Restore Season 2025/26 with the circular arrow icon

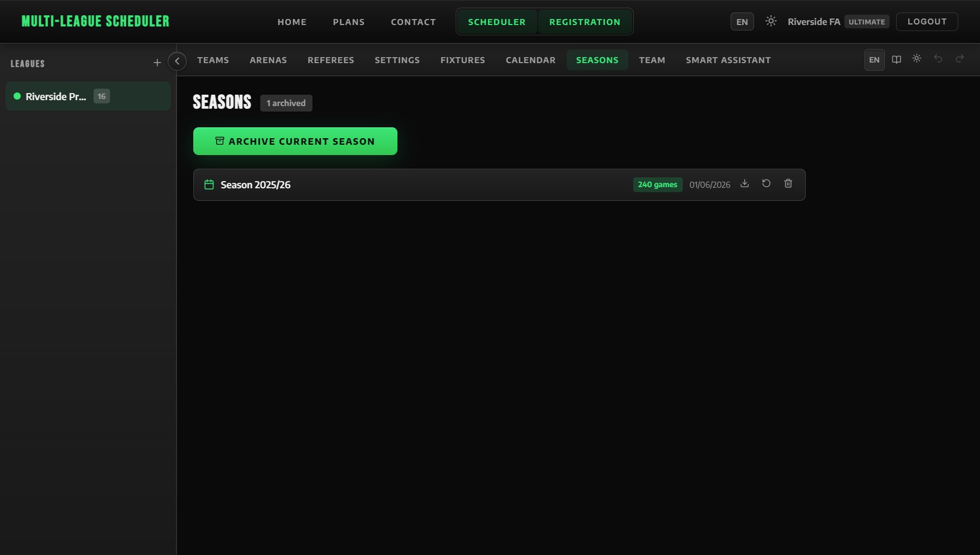(x=766, y=184)
